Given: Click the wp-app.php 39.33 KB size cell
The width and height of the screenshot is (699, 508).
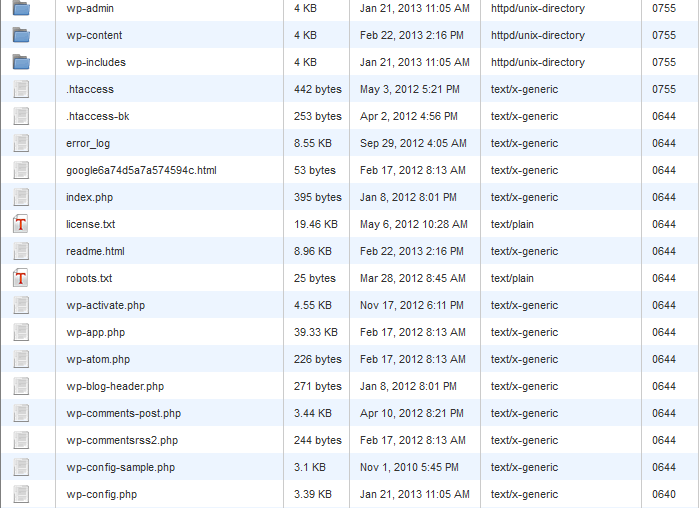Looking at the screenshot, I should 316,332.
